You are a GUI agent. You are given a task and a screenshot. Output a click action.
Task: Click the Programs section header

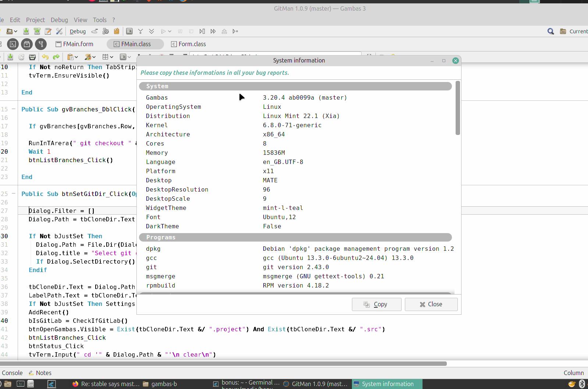click(x=295, y=238)
